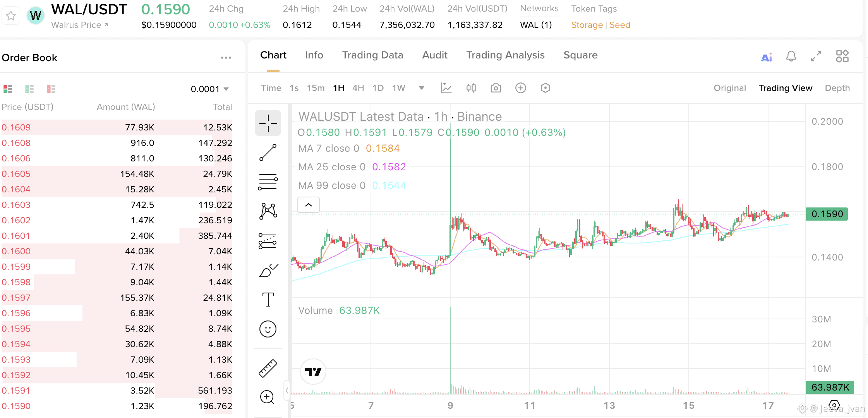
Task: Open the Info tab
Action: coord(314,55)
